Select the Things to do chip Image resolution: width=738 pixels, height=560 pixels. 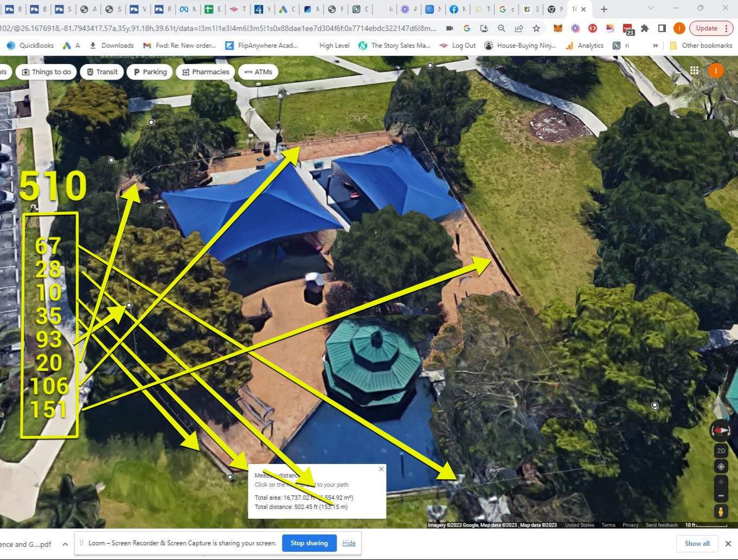(x=46, y=72)
